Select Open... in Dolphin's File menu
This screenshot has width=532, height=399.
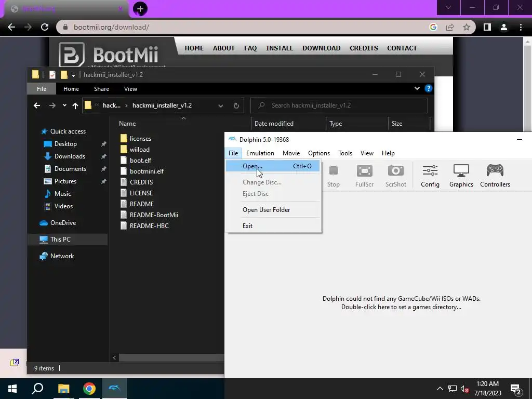pos(273,166)
